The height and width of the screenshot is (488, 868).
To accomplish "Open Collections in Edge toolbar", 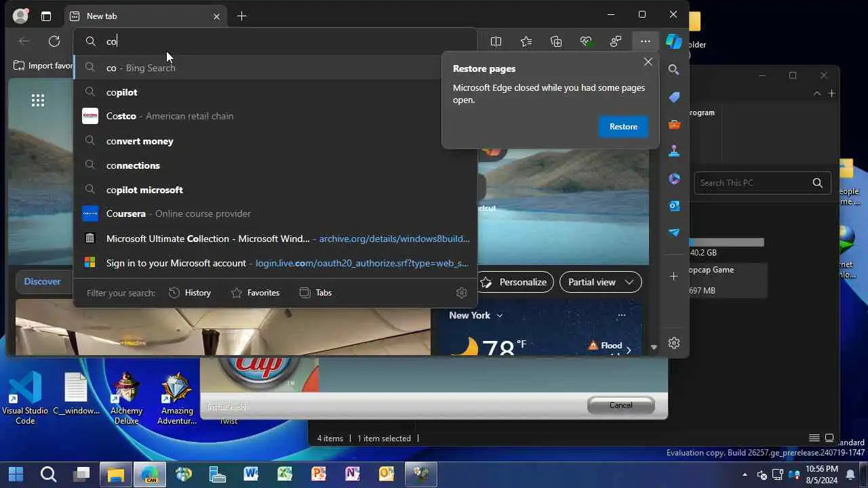I will tap(556, 41).
